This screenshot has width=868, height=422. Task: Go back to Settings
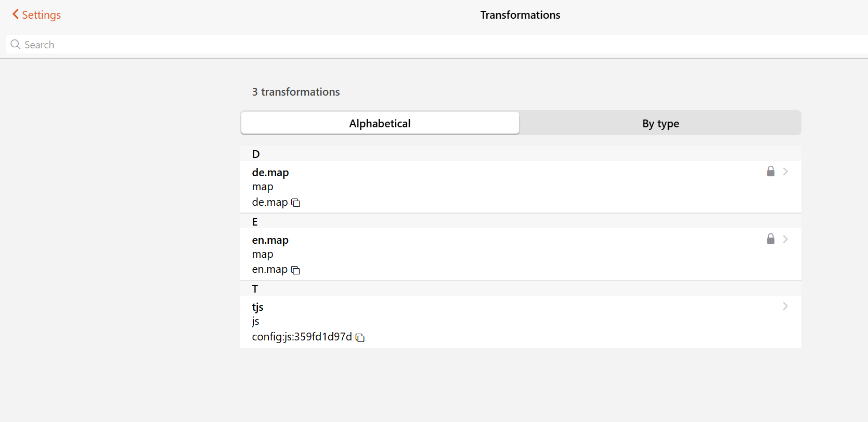(x=41, y=15)
